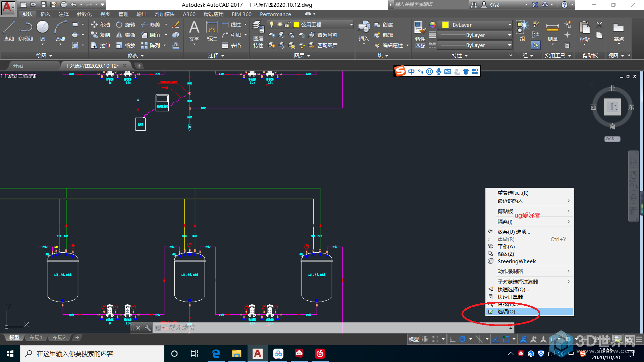The width and height of the screenshot is (644, 362).
Task: Open the 插入 (Insert) ribbon tab
Action: 45,14
